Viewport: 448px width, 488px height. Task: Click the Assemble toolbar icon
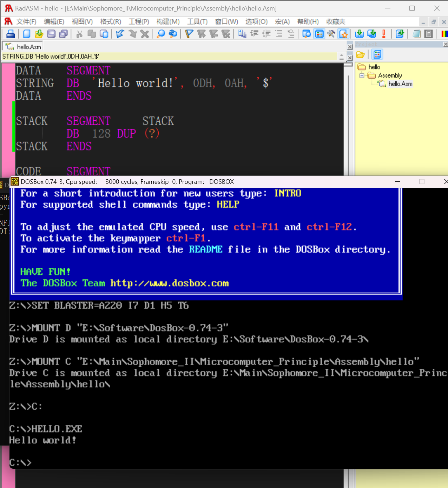point(359,34)
